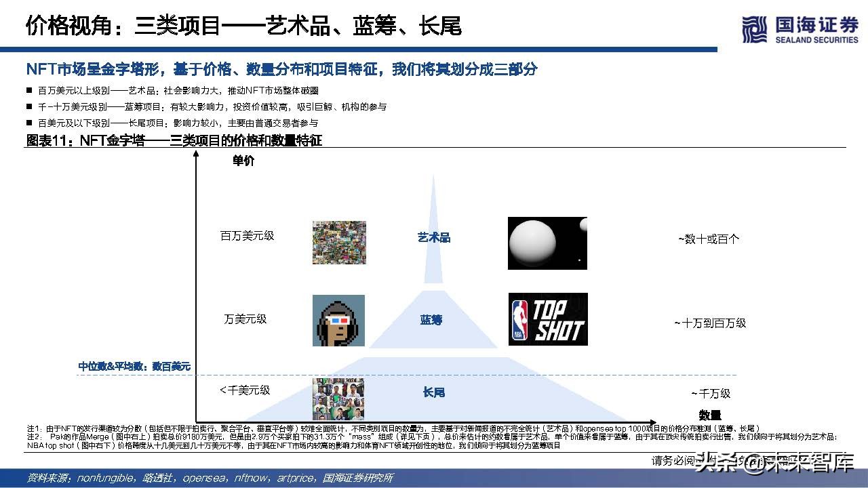Select the Beeple collage thumbnail
Viewport: 868px width, 488px height.
pyautogui.click(x=338, y=242)
